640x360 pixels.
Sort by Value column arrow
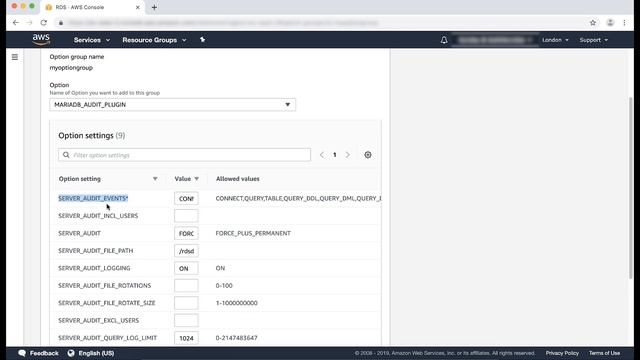point(197,179)
